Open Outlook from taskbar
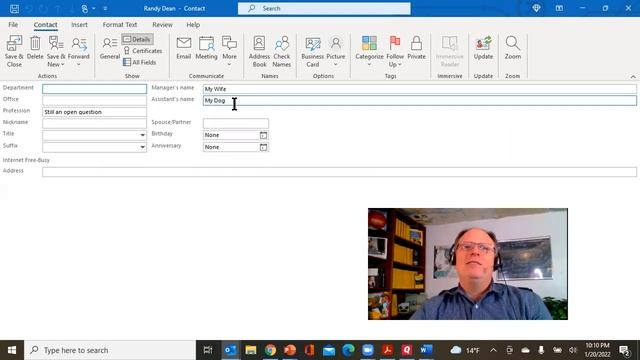This screenshot has height=360, width=640. tap(230, 350)
